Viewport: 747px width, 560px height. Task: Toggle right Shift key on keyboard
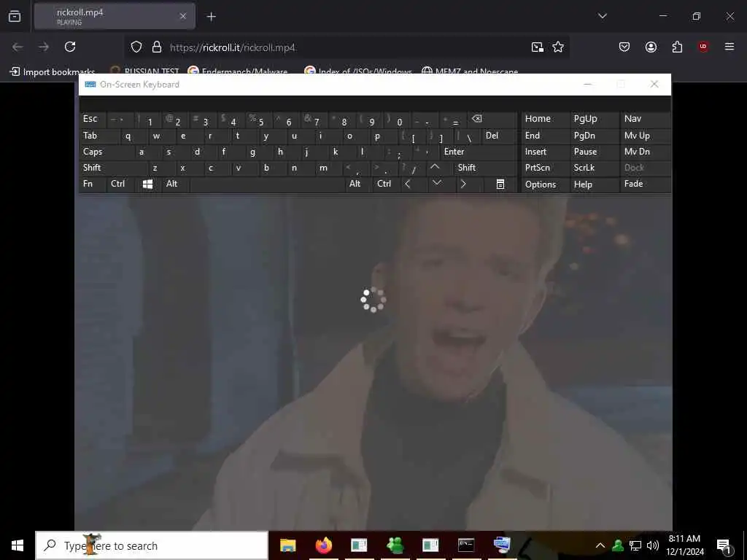(485, 168)
